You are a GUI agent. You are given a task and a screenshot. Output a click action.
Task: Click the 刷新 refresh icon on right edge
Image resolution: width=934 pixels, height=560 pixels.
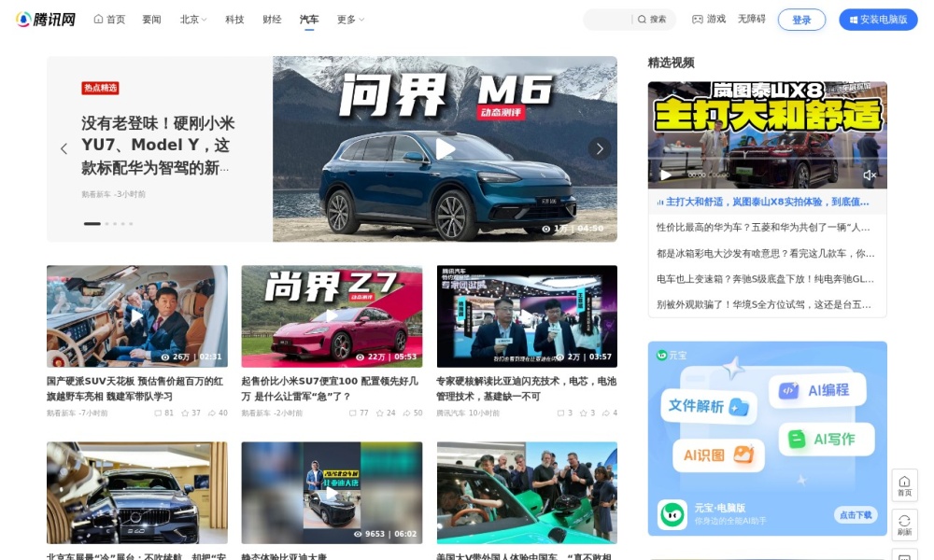click(x=904, y=524)
